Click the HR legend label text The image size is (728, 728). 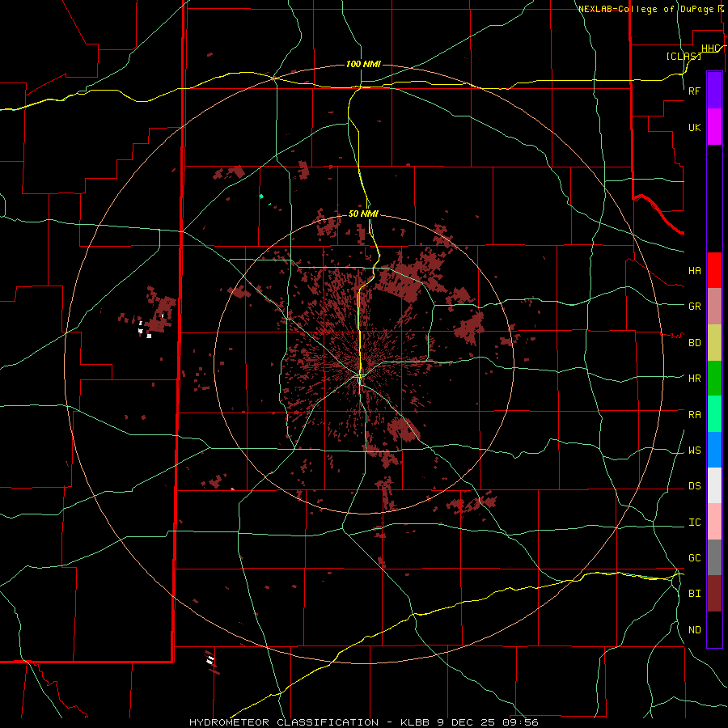click(x=694, y=379)
